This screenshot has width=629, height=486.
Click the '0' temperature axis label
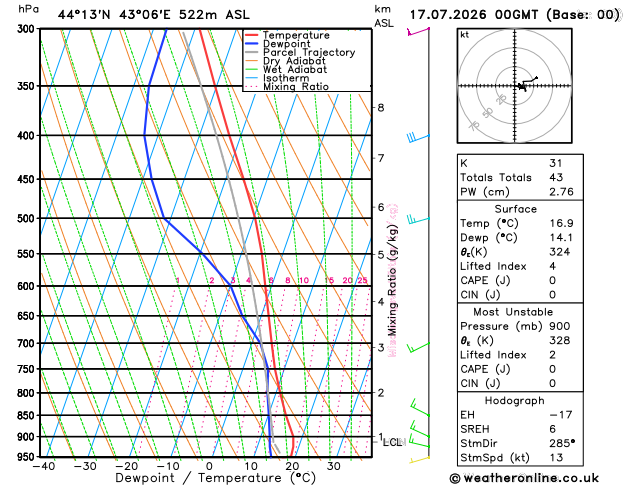tap(209, 466)
